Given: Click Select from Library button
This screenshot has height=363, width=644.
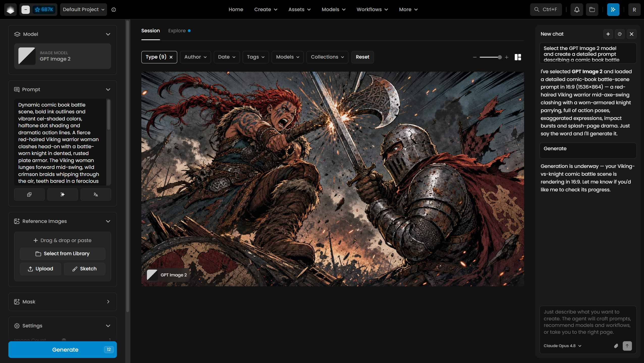Looking at the screenshot, I should point(63,254).
